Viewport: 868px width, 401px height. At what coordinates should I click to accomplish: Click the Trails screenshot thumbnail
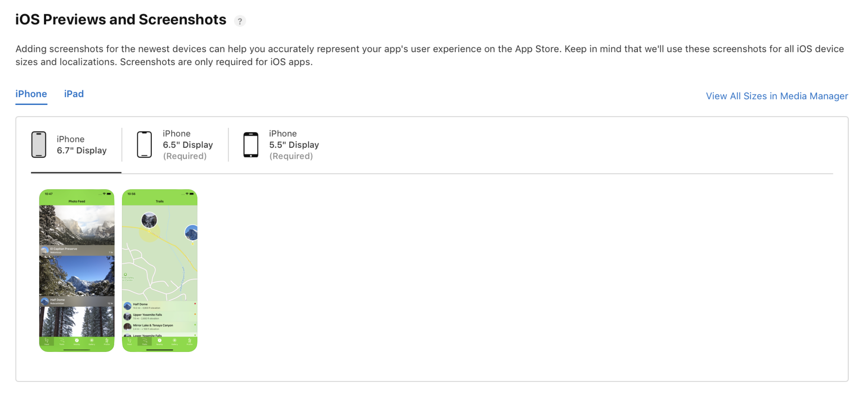tap(160, 270)
